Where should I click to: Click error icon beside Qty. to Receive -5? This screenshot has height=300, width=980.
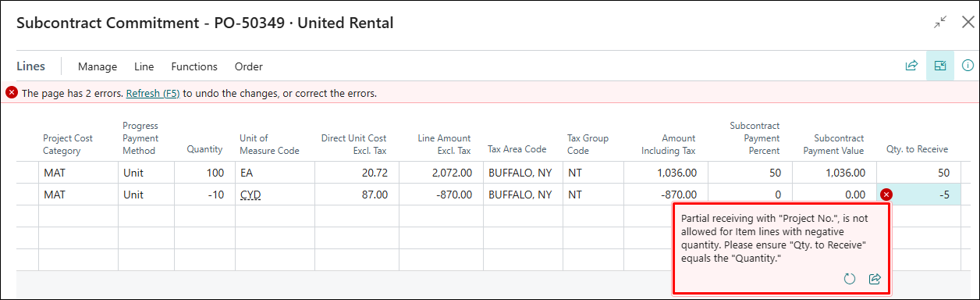[x=886, y=195]
